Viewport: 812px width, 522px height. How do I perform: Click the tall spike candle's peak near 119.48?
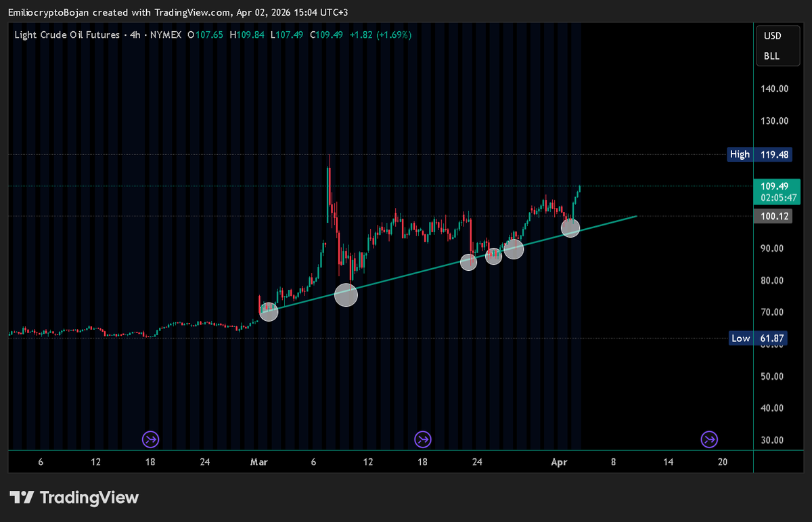tap(330, 157)
